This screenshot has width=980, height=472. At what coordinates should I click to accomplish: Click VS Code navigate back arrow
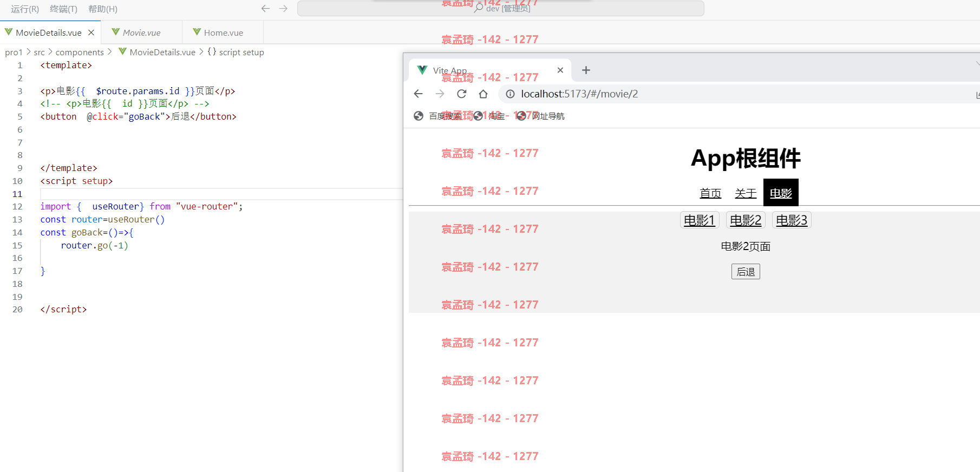coord(265,8)
